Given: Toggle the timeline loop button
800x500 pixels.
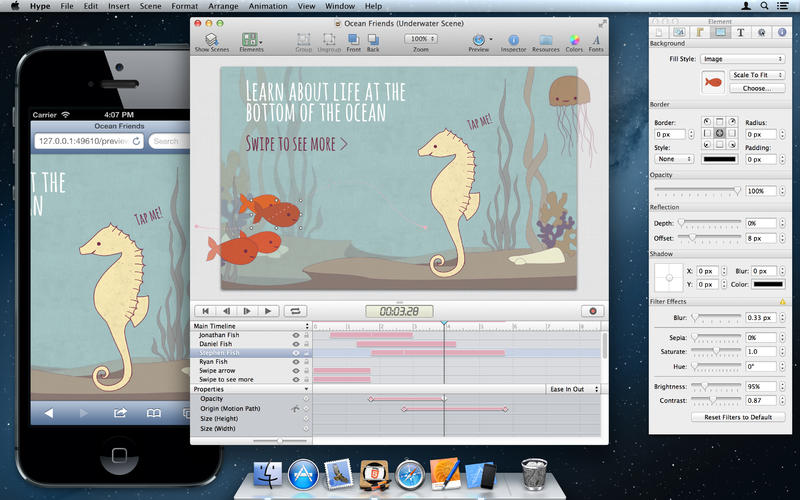Looking at the screenshot, I should point(295,311).
